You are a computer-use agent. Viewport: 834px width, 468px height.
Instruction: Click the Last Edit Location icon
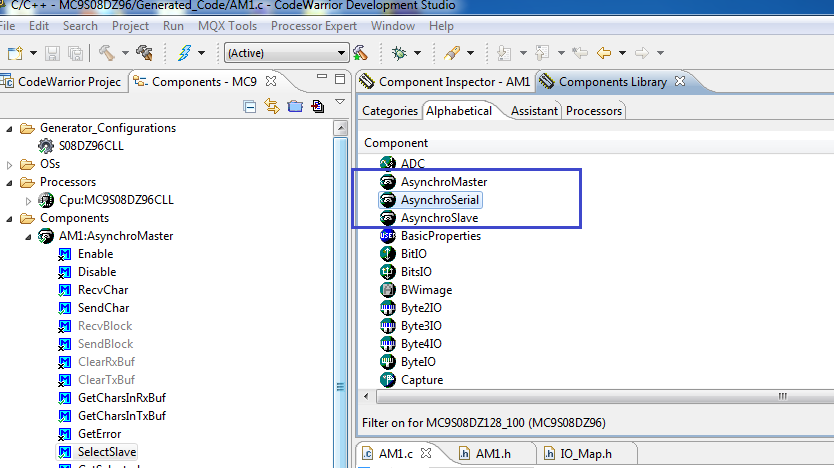580,53
